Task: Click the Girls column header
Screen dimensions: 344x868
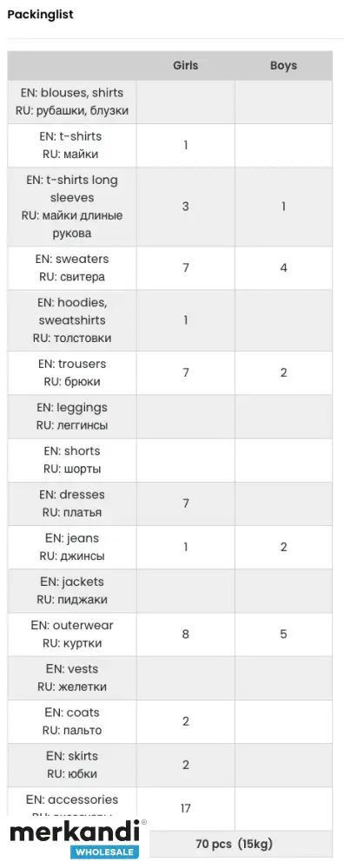Action: click(186, 65)
